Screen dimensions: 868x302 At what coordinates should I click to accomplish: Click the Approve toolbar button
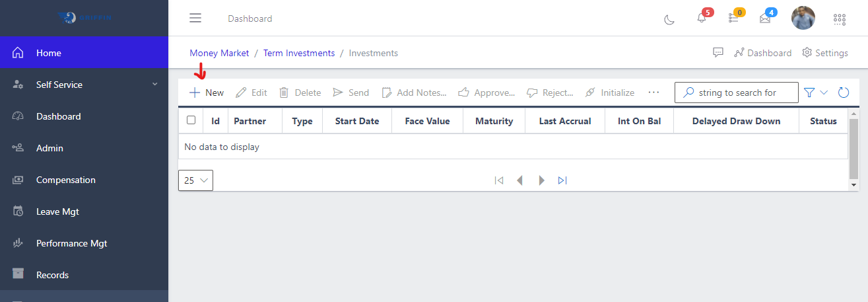click(486, 93)
